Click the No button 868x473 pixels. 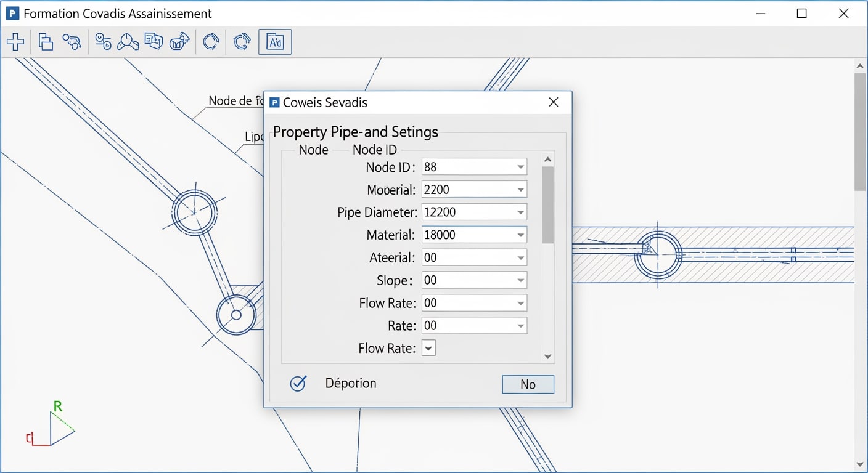pos(528,384)
